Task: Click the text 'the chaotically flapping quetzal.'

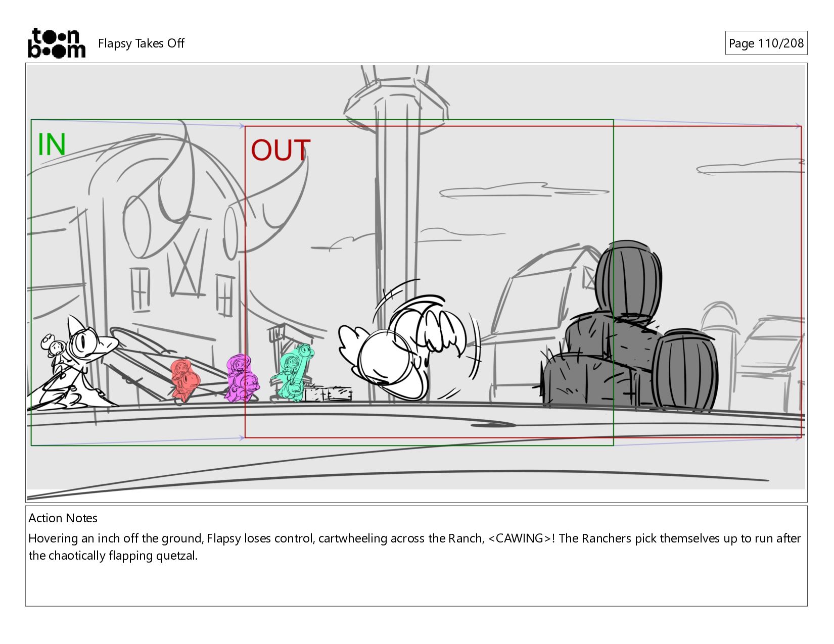Action: [113, 556]
